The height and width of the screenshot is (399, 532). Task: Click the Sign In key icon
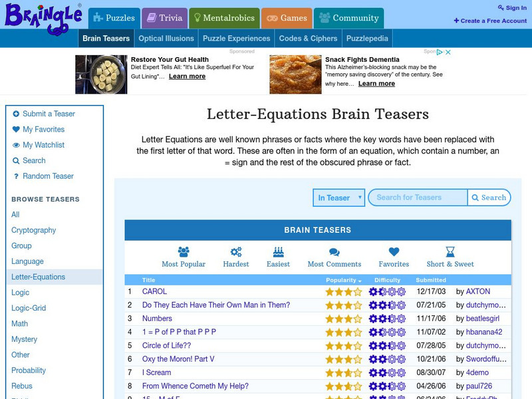[501, 7]
